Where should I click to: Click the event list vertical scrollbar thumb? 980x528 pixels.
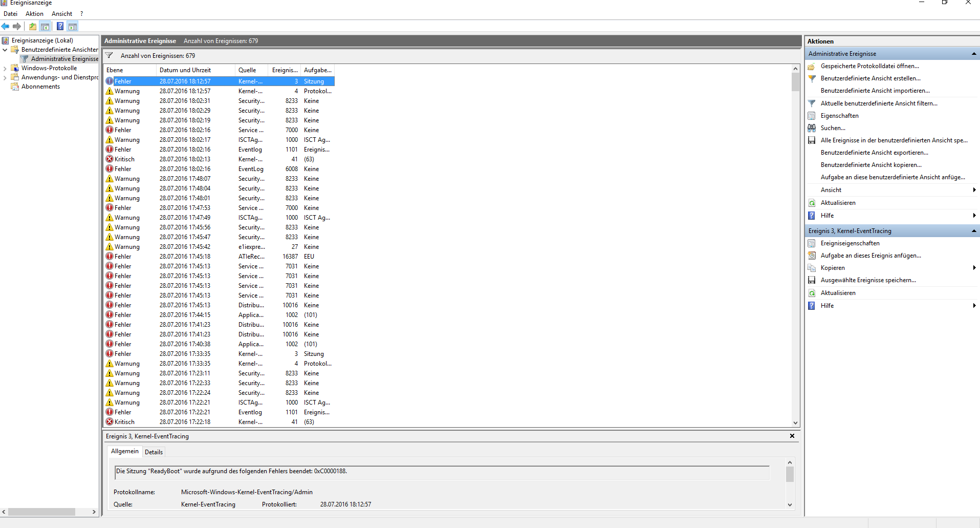tap(795, 82)
